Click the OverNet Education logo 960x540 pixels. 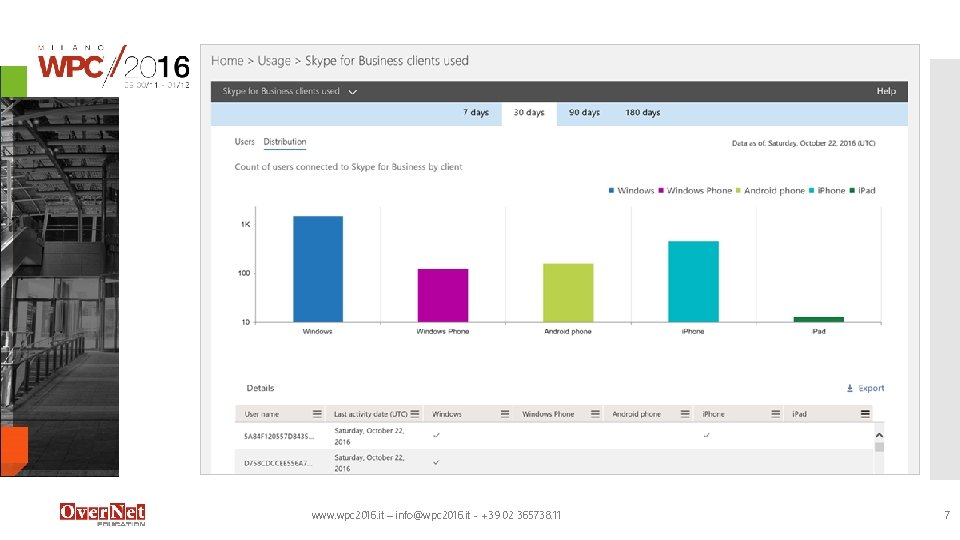tap(103, 514)
